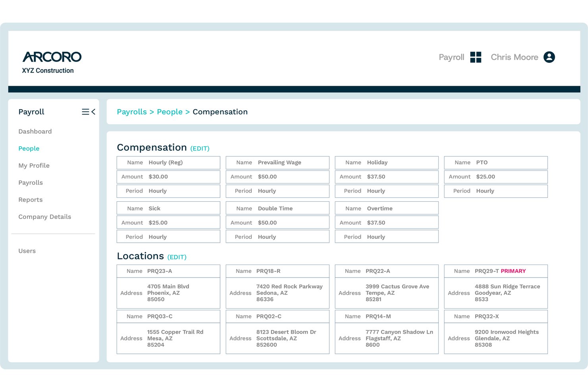Collapse the Payroll sidebar menu icon
This screenshot has width=588, height=392.
tap(89, 112)
